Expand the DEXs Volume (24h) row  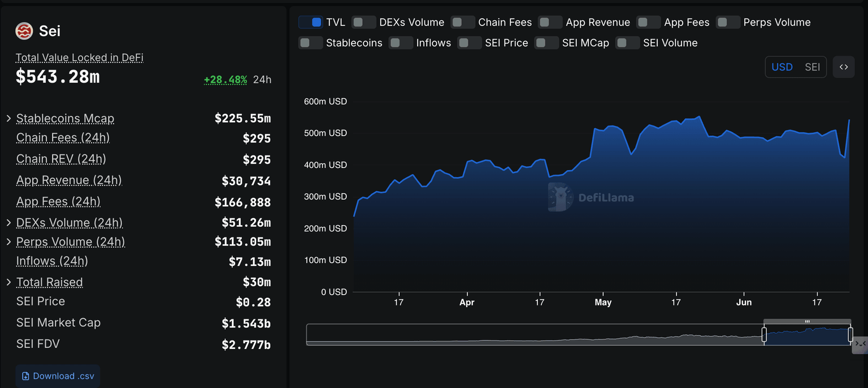tap(8, 222)
